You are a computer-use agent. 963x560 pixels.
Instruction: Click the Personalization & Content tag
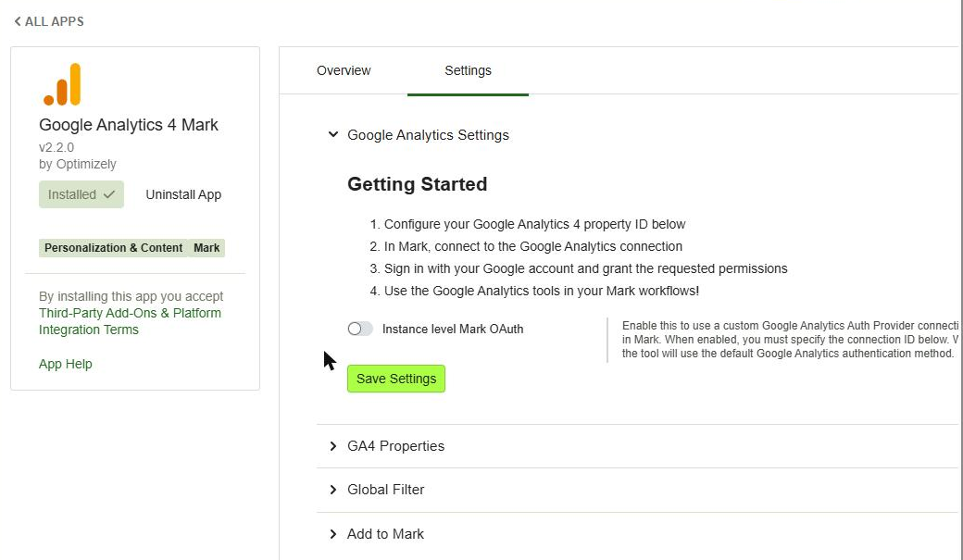pyautogui.click(x=114, y=248)
